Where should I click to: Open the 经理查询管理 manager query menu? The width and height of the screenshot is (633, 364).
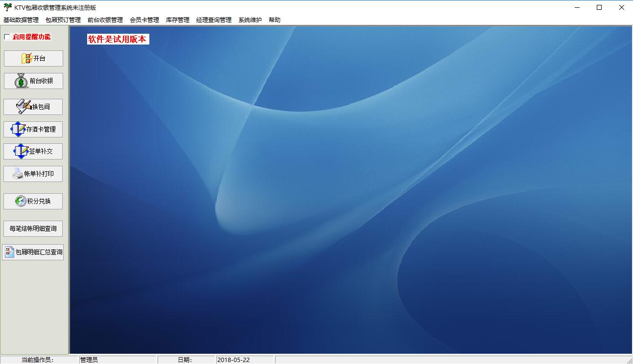click(x=213, y=20)
